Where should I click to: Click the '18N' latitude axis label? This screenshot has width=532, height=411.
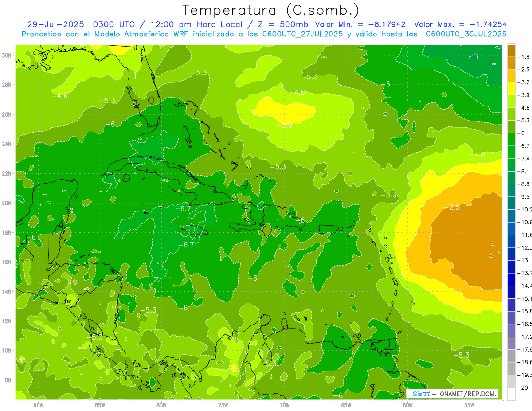point(7,232)
